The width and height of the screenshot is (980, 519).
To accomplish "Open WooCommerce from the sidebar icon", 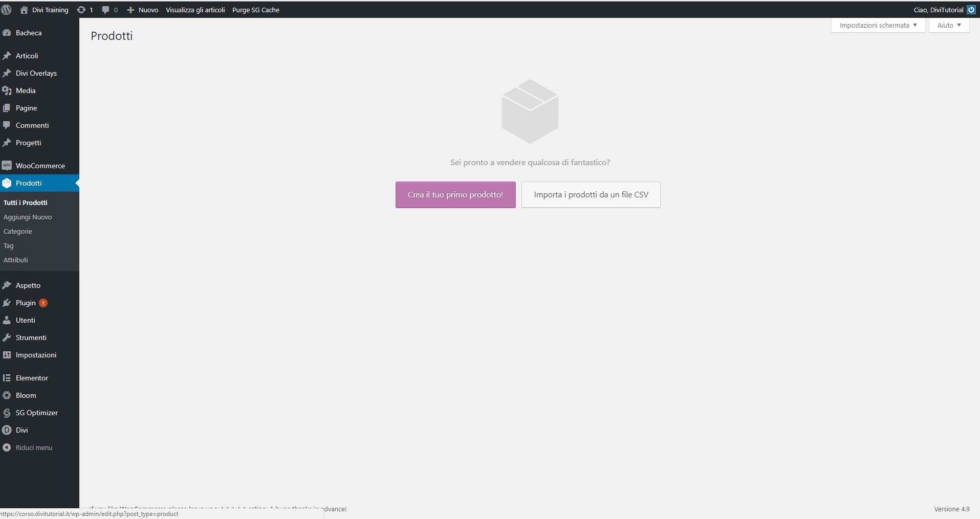I will click(x=7, y=166).
